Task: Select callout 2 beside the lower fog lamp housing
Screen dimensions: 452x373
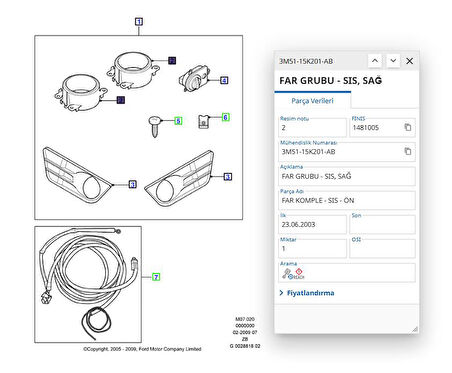Action: pos(121,100)
